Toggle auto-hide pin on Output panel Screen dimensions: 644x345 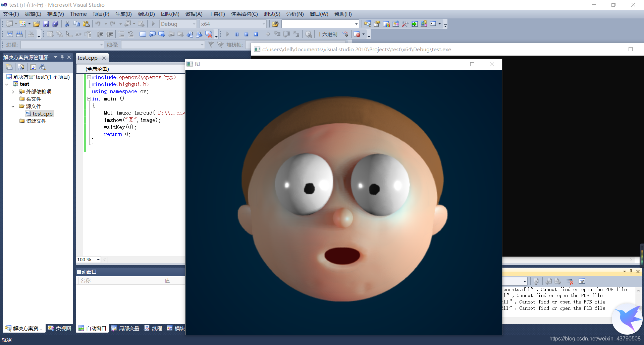631,272
